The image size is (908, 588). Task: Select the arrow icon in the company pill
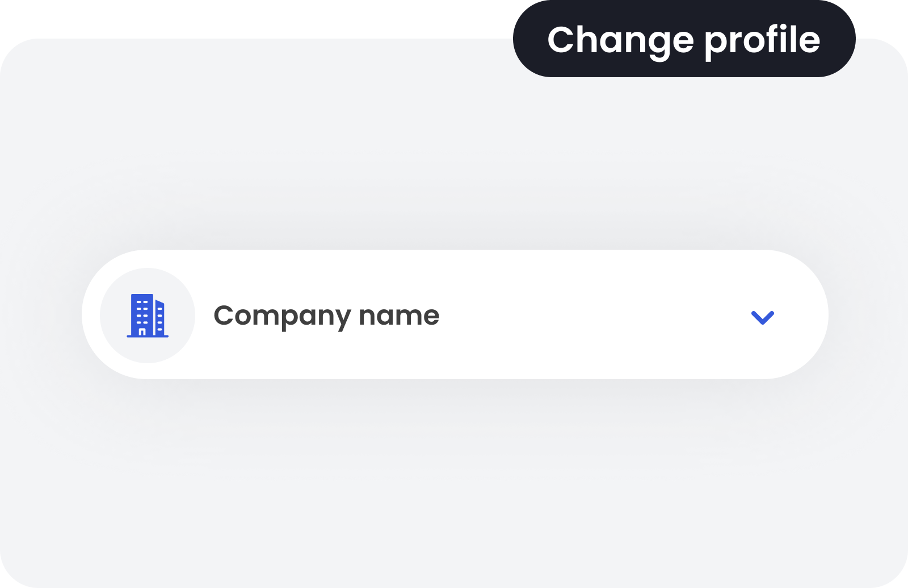762,317
